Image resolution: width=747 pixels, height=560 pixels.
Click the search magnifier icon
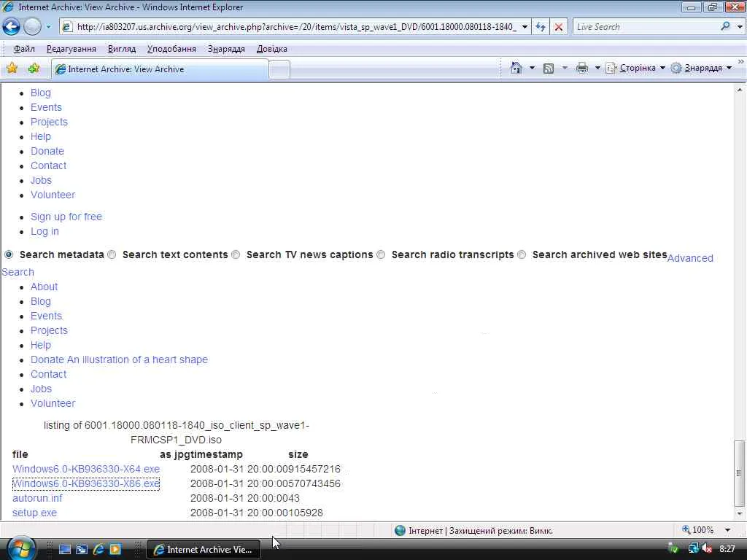click(725, 27)
